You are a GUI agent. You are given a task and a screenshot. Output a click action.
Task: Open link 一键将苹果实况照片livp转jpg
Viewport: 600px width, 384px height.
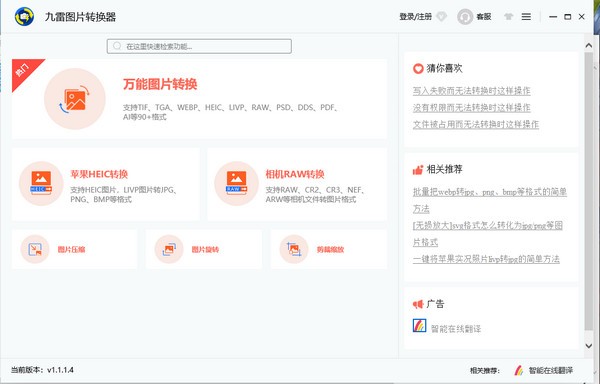point(486,259)
